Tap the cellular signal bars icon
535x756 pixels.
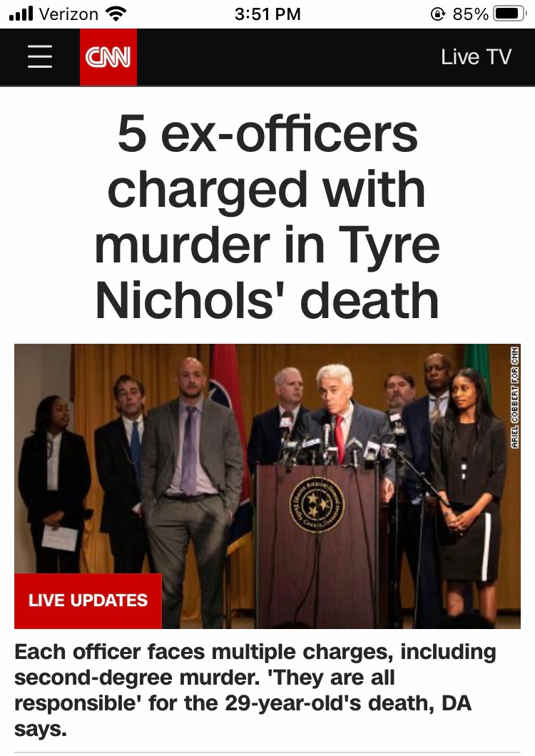[x=21, y=14]
